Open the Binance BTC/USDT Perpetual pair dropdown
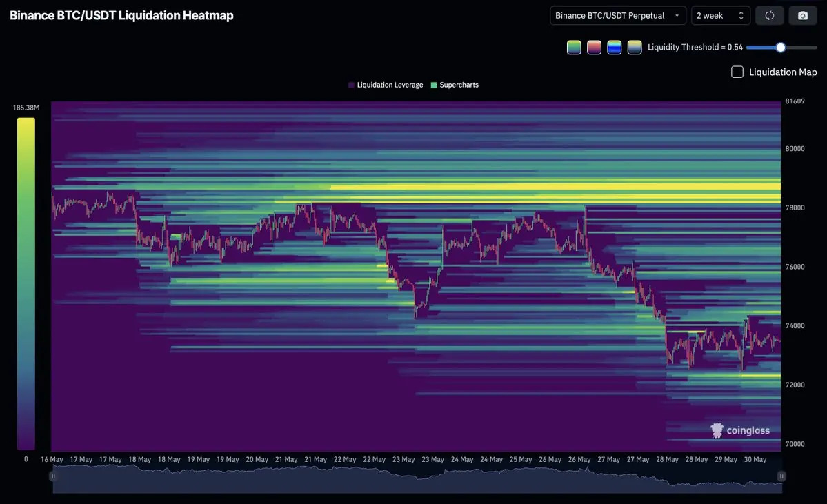Viewport: 827px width, 504px height. tap(617, 16)
